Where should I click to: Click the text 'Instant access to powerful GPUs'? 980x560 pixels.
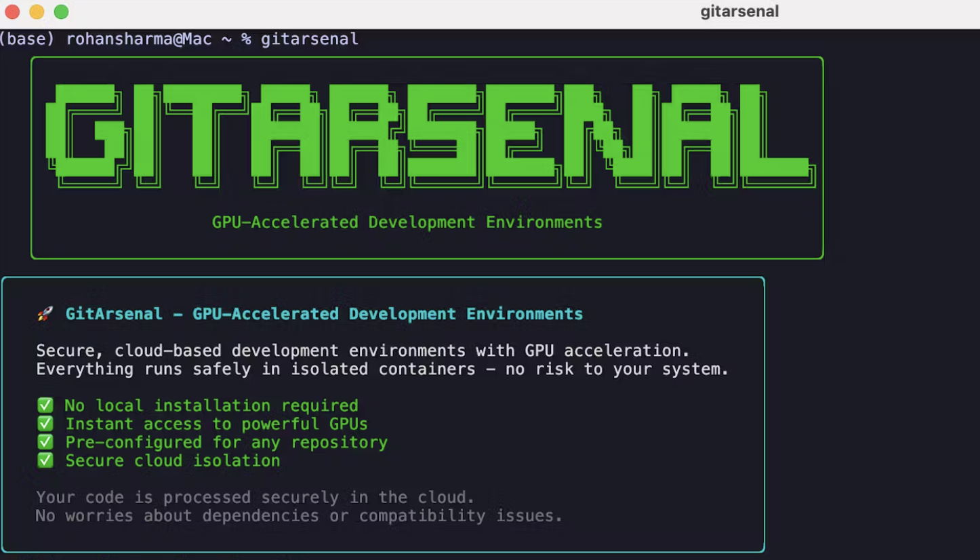[216, 424]
